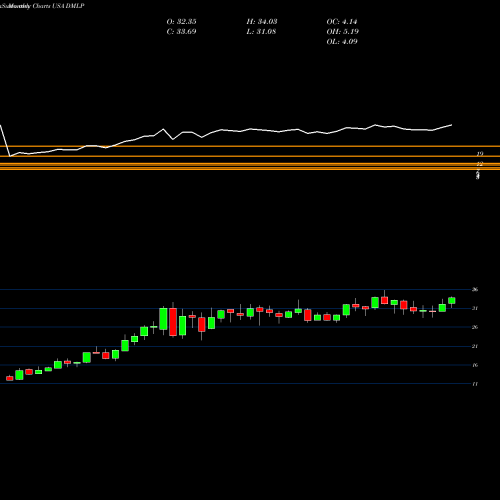Click the low value "L: 31.08"
500x500 pixels.
point(261,32)
